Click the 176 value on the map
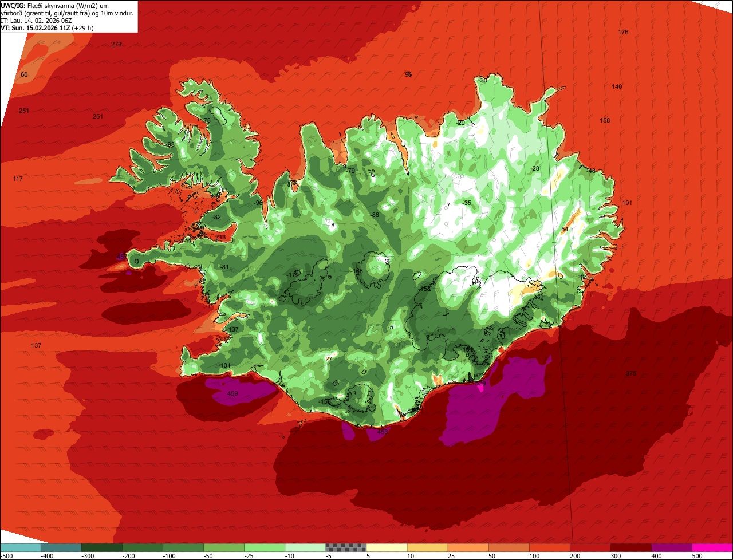This screenshot has height=560, width=733. coord(623,32)
